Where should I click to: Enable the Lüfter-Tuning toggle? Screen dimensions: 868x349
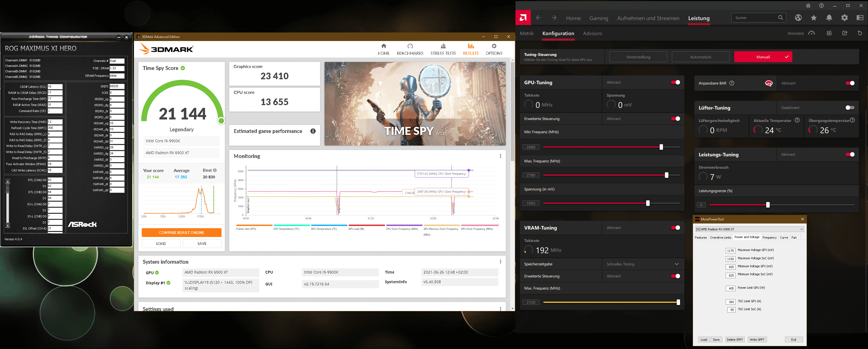click(x=850, y=108)
